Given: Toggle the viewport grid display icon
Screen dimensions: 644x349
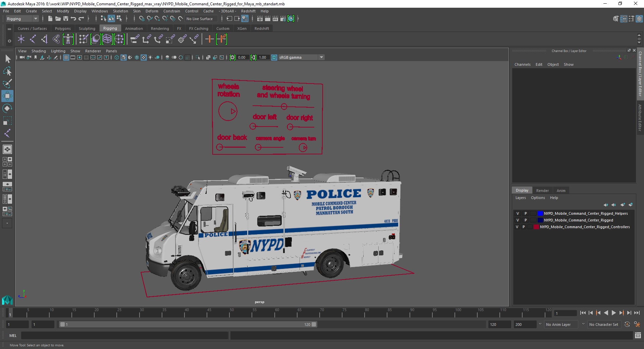Looking at the screenshot, I should tap(66, 57).
